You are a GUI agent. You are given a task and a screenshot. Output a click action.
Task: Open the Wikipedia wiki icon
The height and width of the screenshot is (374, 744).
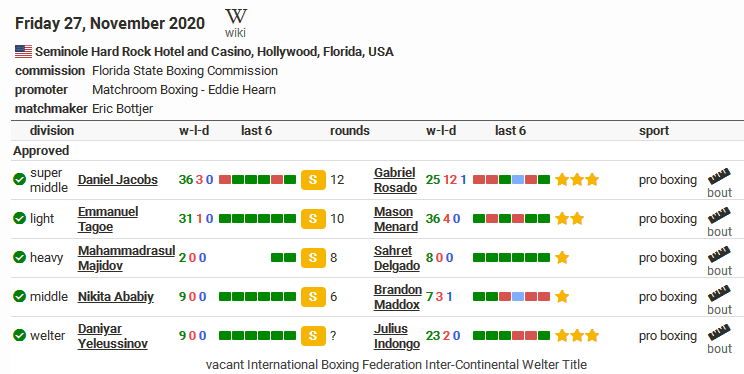coord(236,22)
